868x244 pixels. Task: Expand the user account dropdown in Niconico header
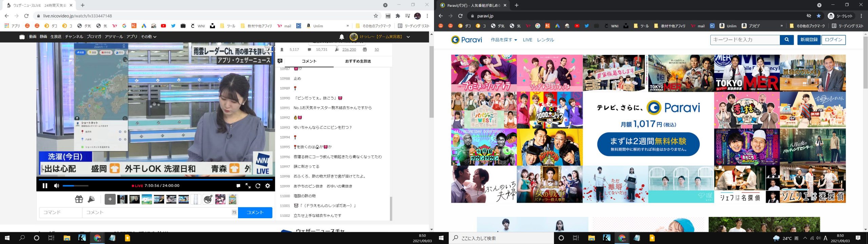408,37
